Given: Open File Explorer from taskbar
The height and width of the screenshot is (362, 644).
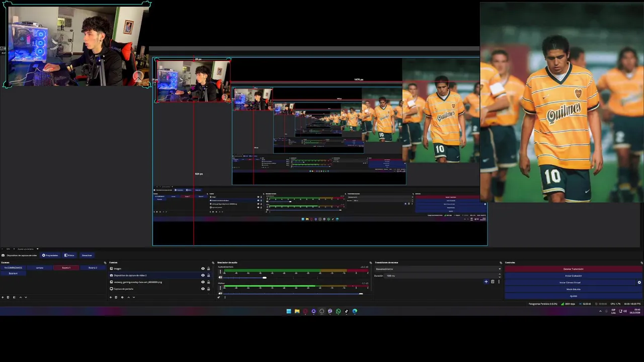Looking at the screenshot, I should point(297,311).
